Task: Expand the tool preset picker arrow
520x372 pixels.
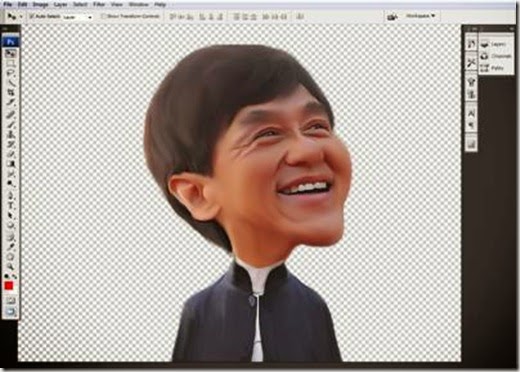Action: point(21,16)
